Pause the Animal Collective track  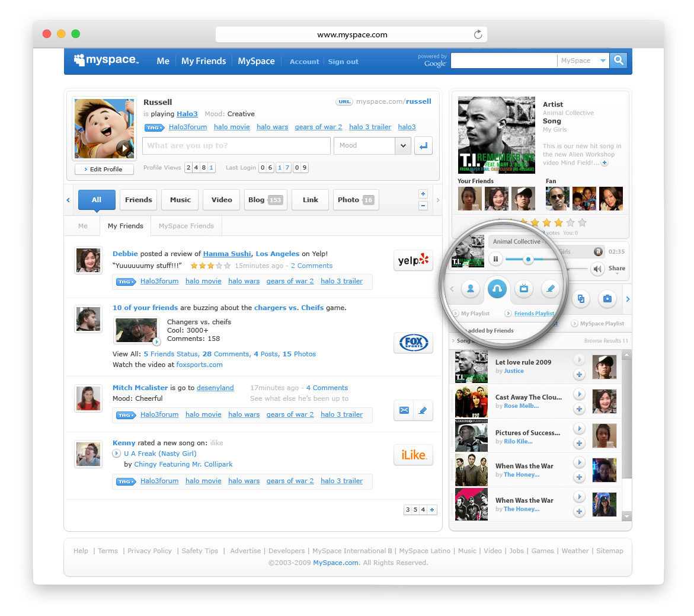point(495,259)
